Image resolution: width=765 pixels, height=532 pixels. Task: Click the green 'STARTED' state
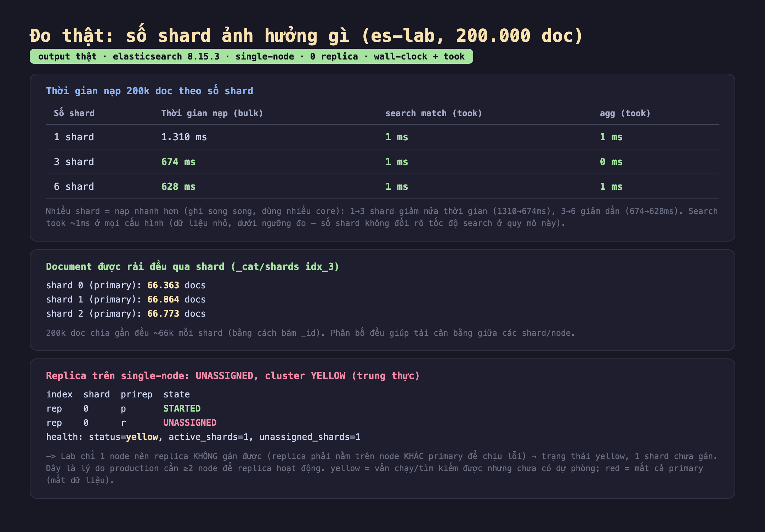pos(182,408)
